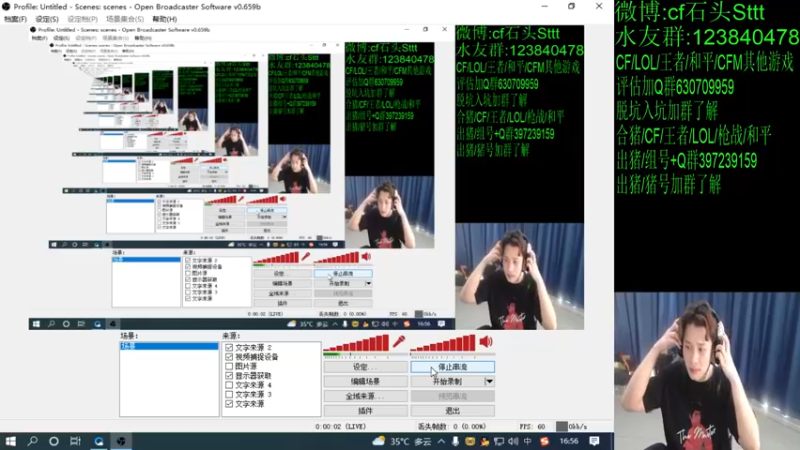Switch input method via 中 indicator

(528, 441)
